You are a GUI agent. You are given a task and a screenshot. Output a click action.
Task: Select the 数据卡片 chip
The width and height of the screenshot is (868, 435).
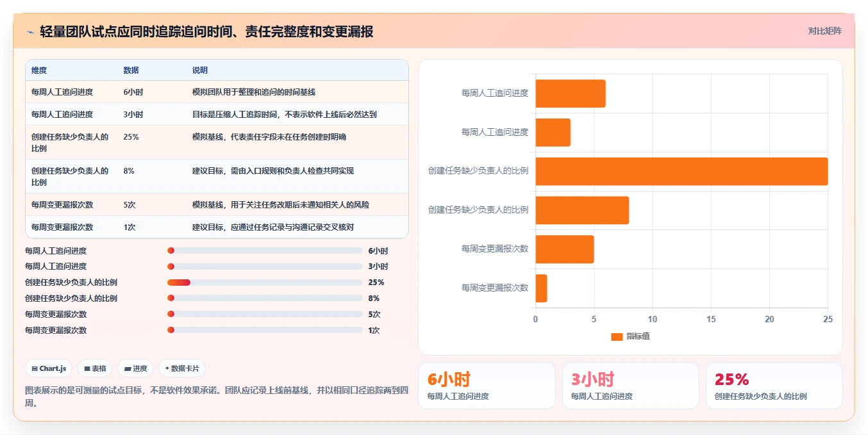click(x=182, y=368)
